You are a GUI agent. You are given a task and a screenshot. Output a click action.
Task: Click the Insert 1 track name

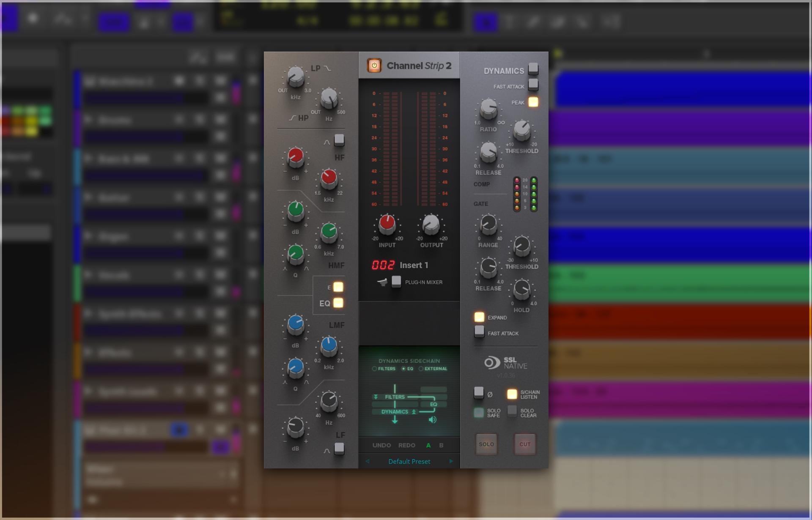(414, 265)
